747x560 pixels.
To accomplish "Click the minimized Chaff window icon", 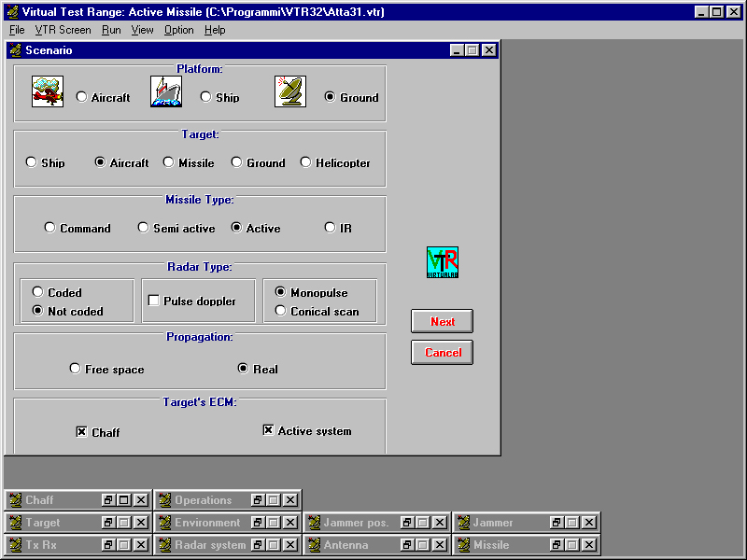I will point(16,500).
